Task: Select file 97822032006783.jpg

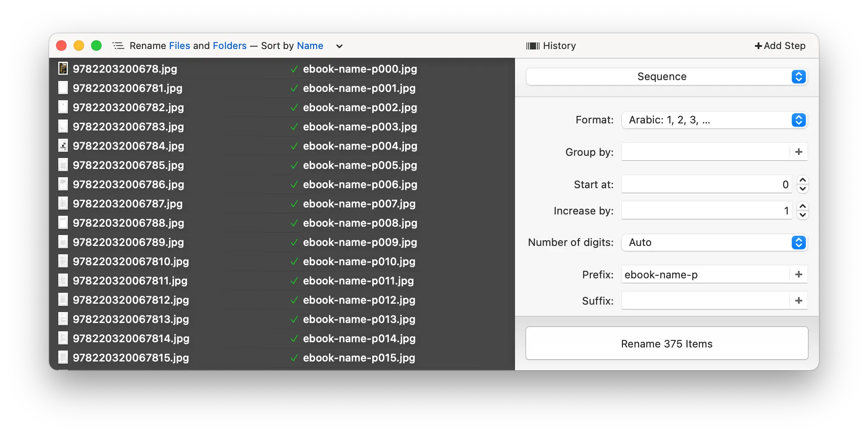Action: point(128,126)
